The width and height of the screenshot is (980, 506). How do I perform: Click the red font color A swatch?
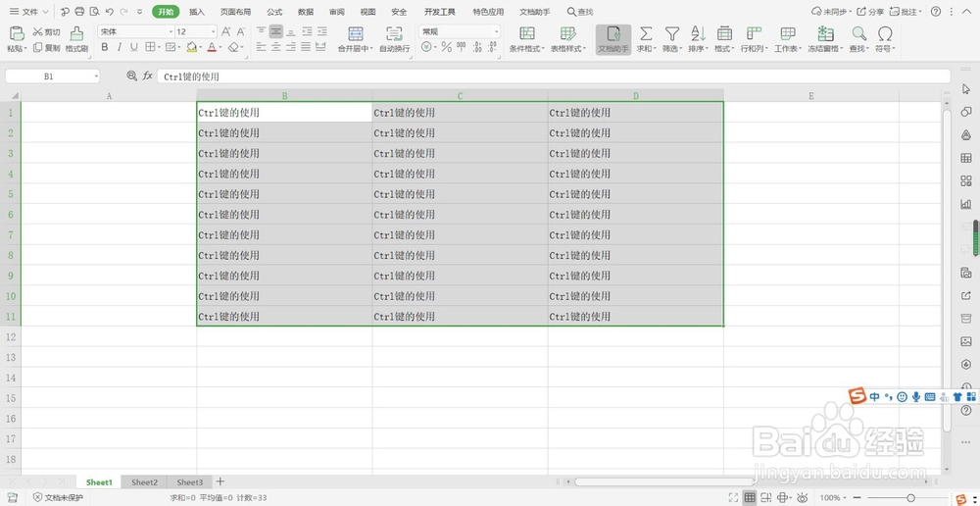tap(212, 47)
